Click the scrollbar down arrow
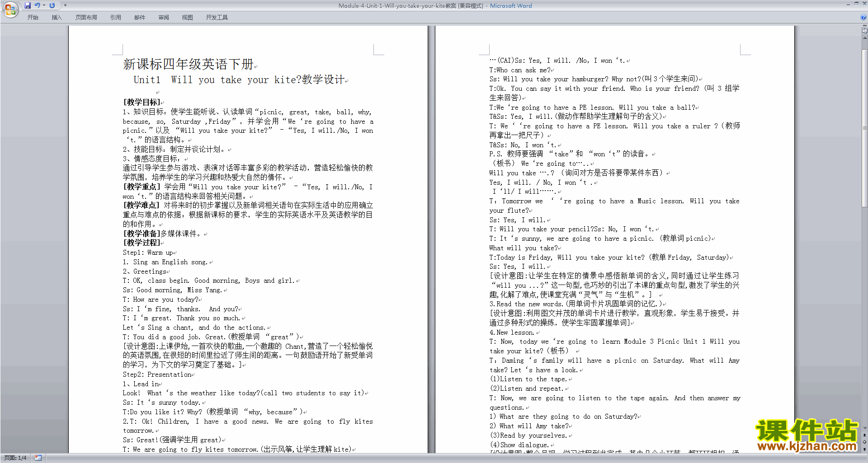 (864, 428)
